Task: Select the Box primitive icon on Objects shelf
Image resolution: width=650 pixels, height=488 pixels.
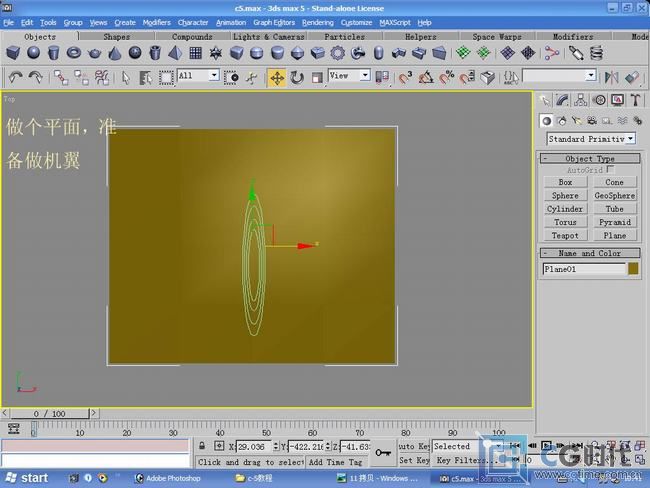Action: (13, 53)
